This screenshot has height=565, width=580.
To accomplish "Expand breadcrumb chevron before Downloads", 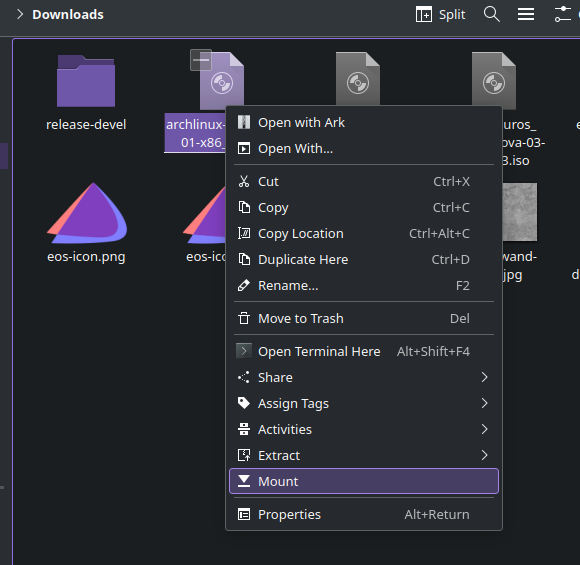I will point(20,14).
